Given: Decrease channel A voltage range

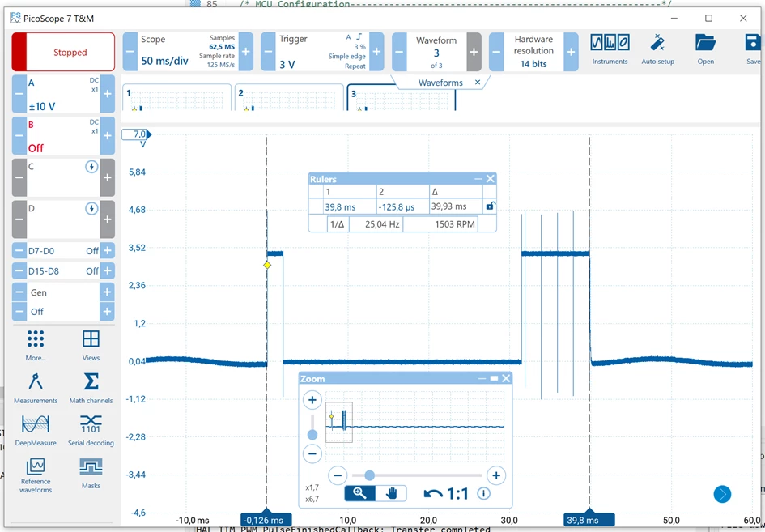Looking at the screenshot, I should 19,94.
